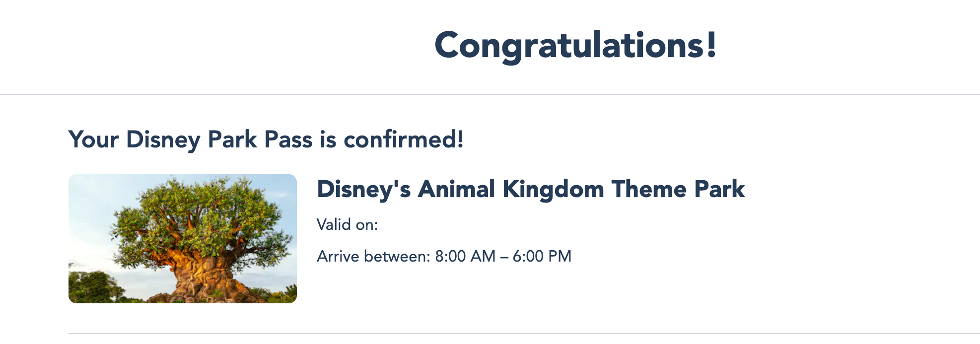Viewport: 980px width, 344px height.
Task: Click the divider line below Congratulations heading
Action: click(490, 94)
